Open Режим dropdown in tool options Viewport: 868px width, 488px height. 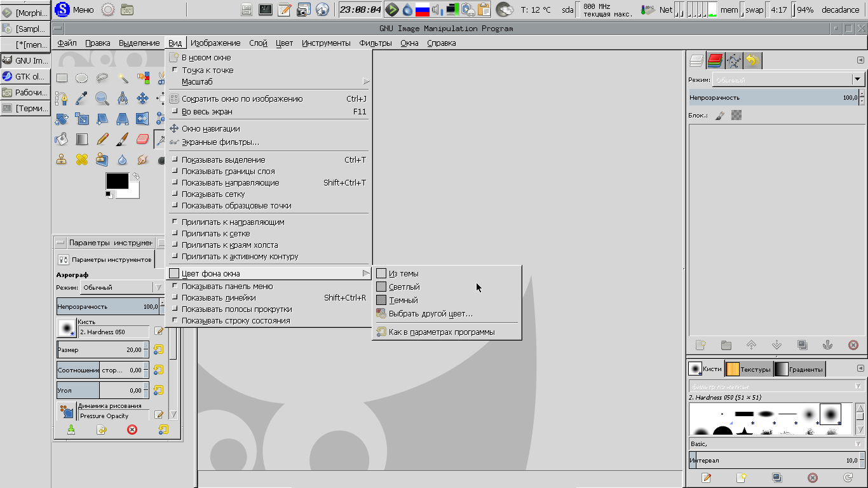(122, 287)
